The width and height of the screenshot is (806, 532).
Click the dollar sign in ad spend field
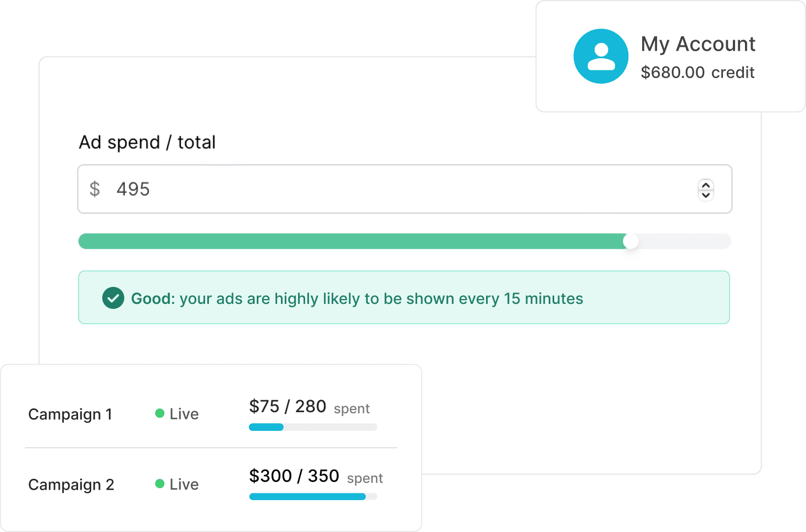tap(95, 189)
